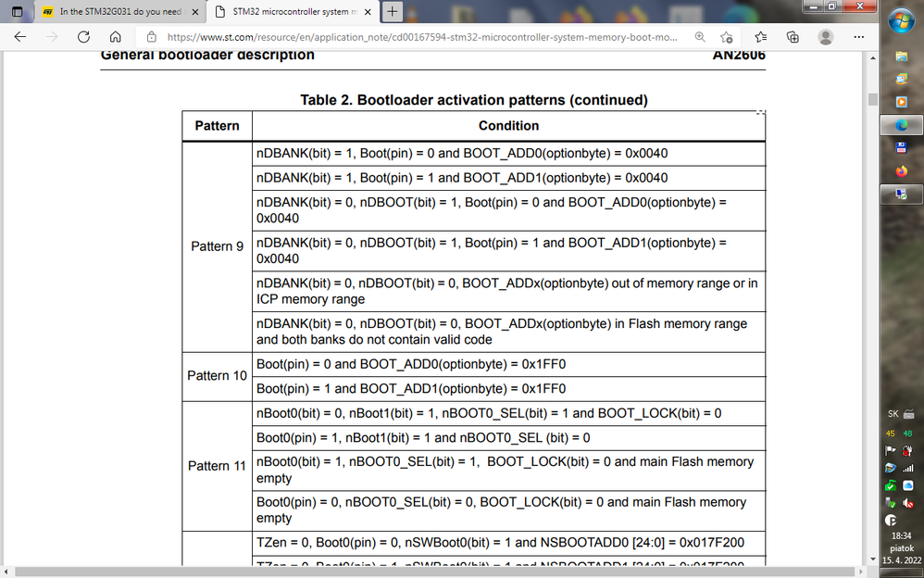Click the browser forward arrow
Viewport: 924px width, 578px height.
52,37
